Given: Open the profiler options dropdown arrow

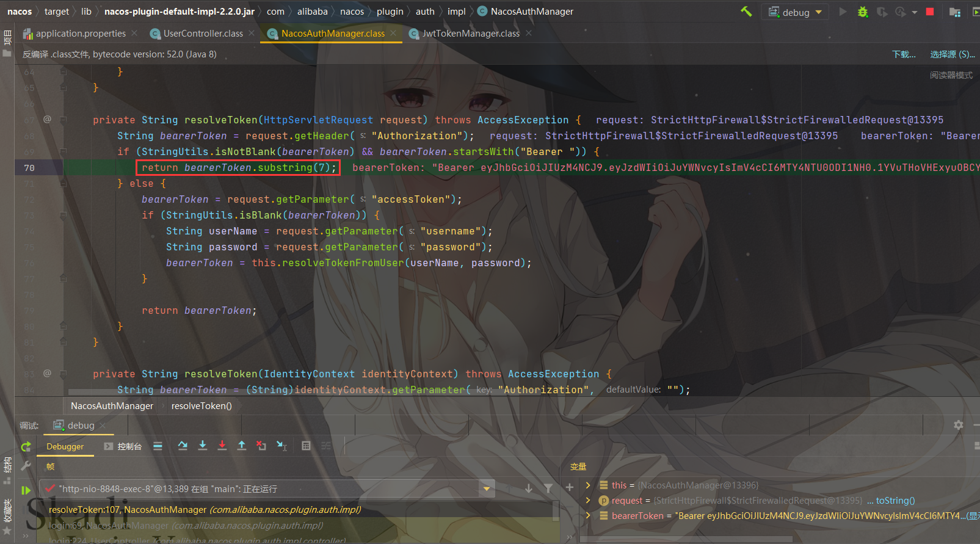Looking at the screenshot, I should click(914, 12).
